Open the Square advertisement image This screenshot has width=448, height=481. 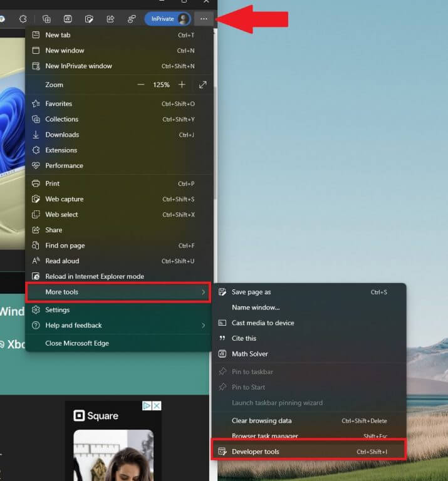(x=113, y=455)
